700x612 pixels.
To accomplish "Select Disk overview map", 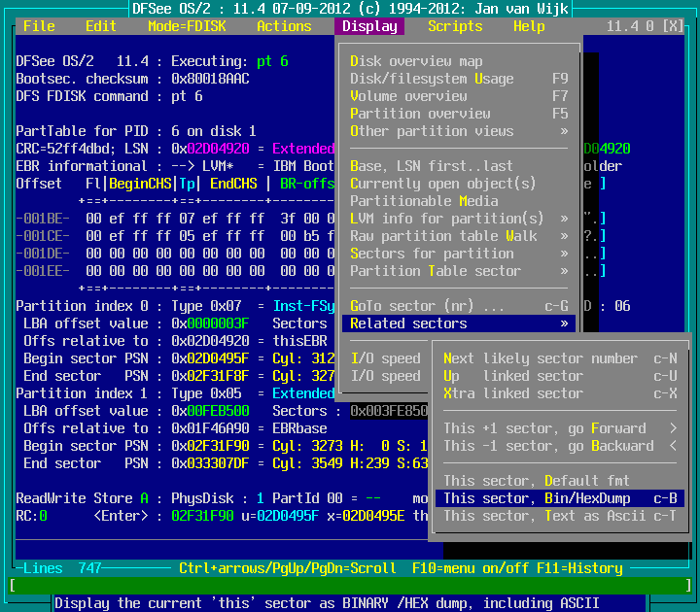I will pyautogui.click(x=459, y=61).
